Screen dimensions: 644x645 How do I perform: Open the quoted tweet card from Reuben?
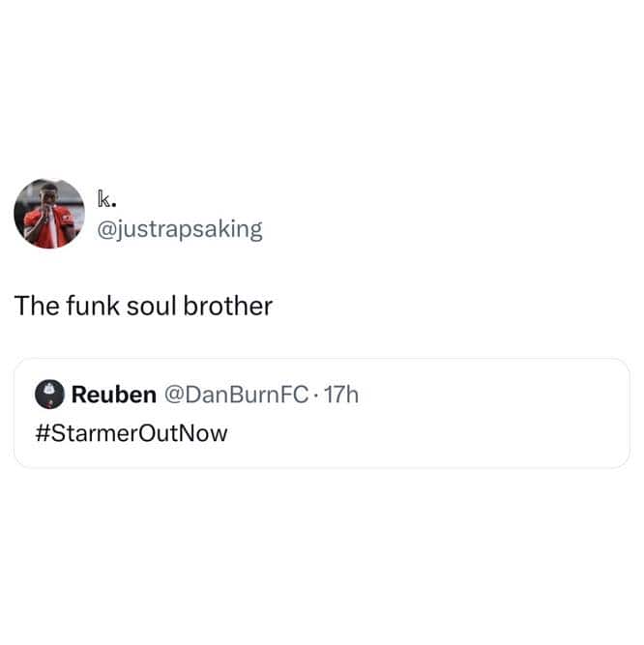[322, 413]
